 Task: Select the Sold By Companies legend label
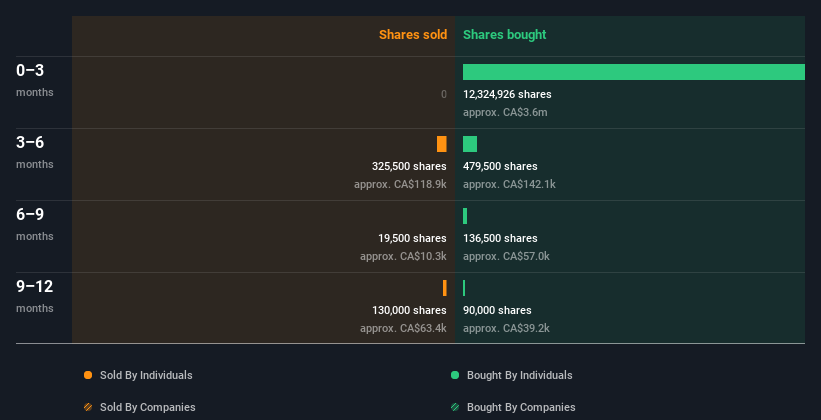pos(148,407)
